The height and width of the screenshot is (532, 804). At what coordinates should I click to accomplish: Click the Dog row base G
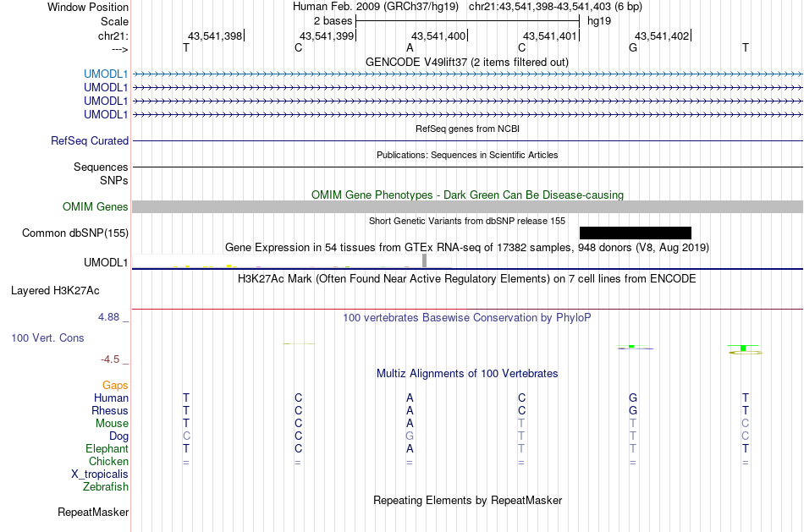click(x=410, y=436)
